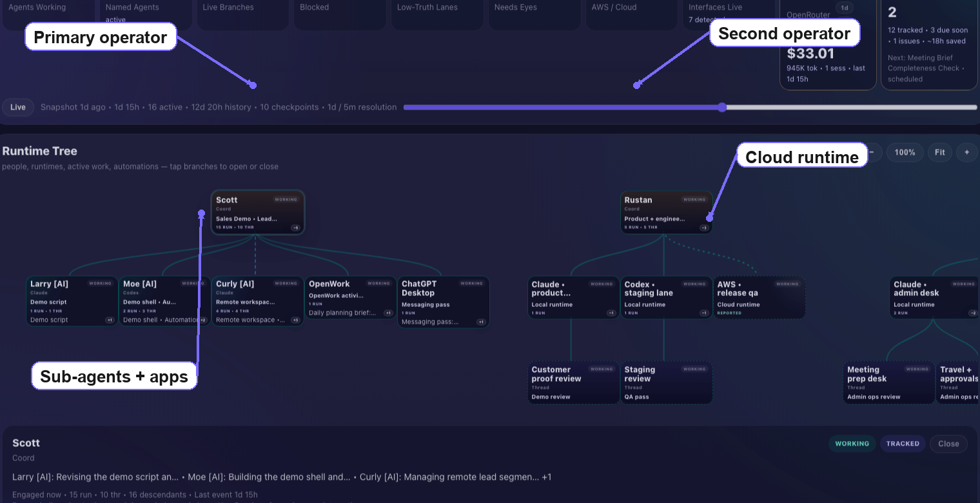Image resolution: width=980 pixels, height=503 pixels.
Task: Zoom in the runtime tree with plus
Action: 966,152
